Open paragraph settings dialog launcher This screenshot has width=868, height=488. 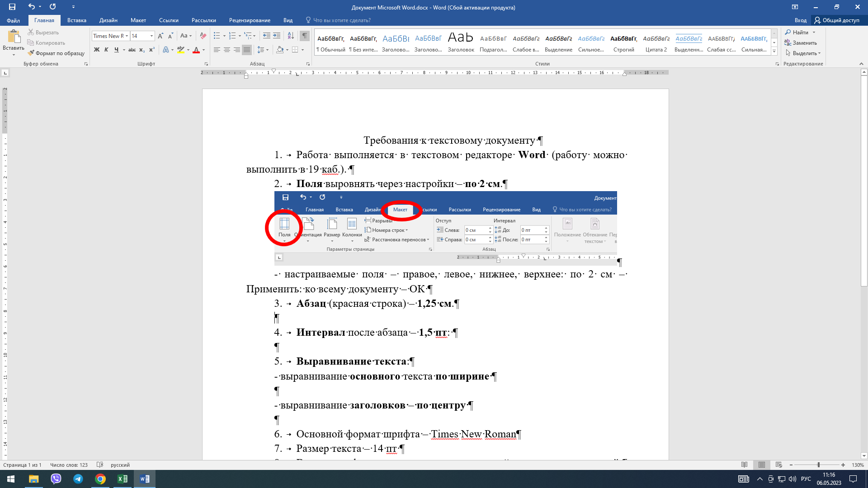coord(308,64)
